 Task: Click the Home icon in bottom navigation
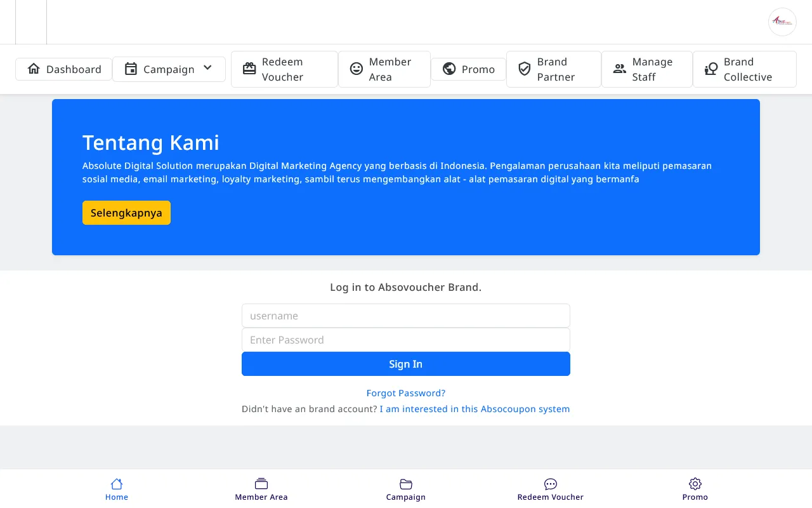(x=117, y=484)
